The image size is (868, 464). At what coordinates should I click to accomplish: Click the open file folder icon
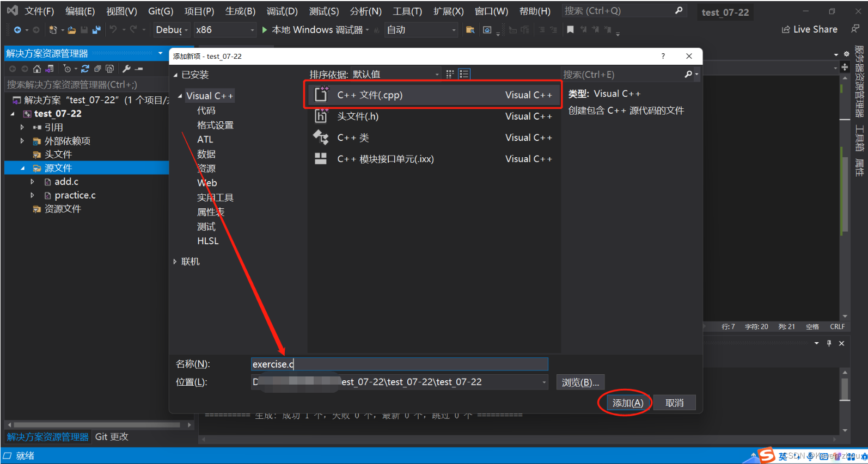pyautogui.click(x=71, y=30)
